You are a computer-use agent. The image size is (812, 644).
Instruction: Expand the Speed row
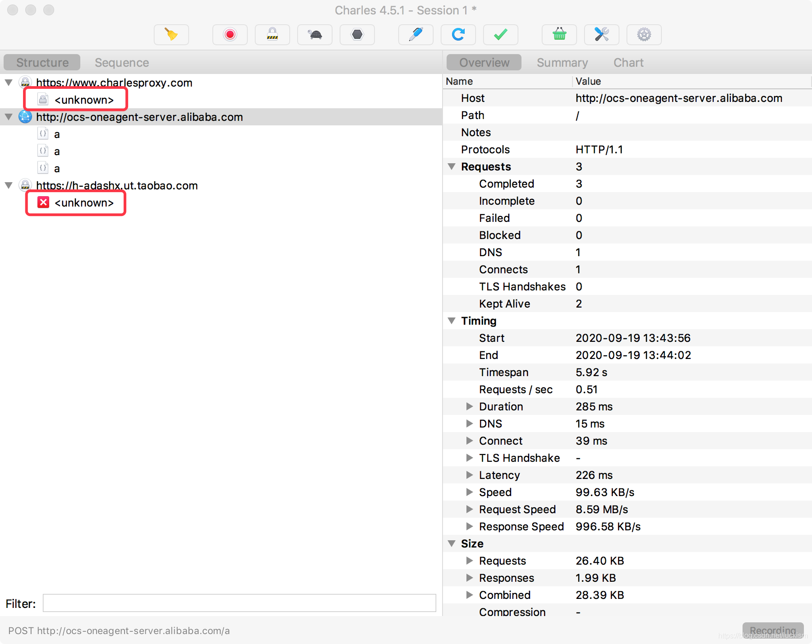point(470,492)
